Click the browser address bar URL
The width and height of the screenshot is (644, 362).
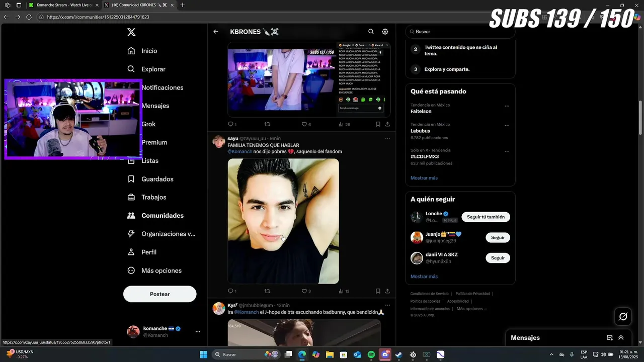[x=98, y=17]
